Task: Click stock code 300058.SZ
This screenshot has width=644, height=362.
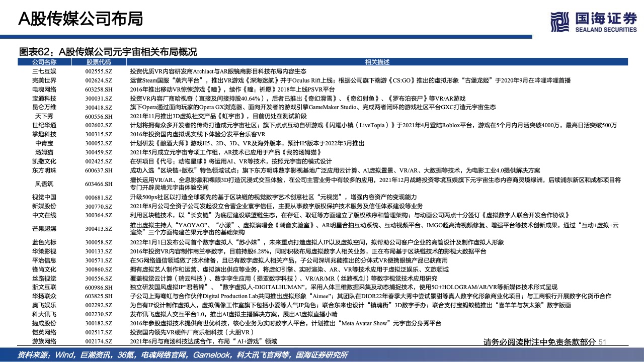Action: point(99,242)
